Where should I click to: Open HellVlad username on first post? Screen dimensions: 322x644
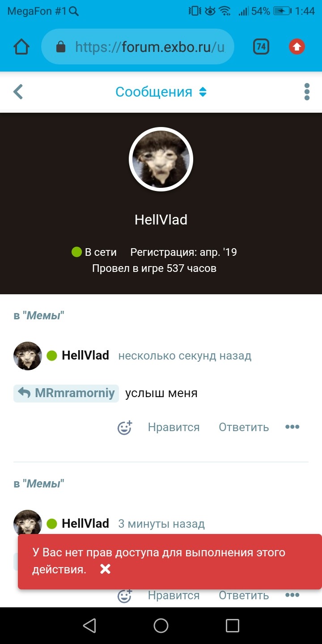click(85, 356)
